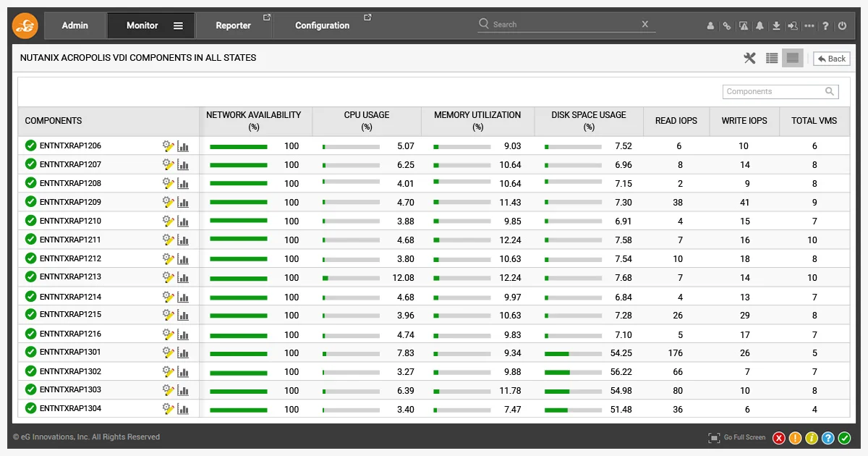This screenshot has width=868, height=456.
Task: Open configure icon for ENTNTXRAP1301
Action: [x=168, y=352]
